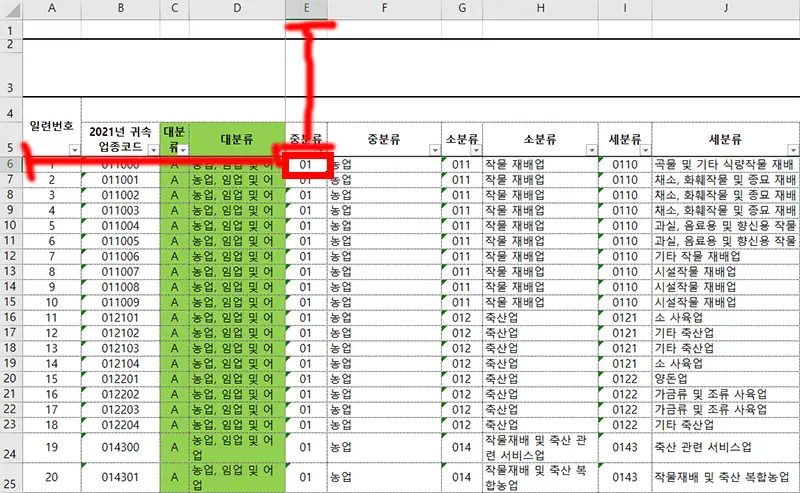
Task: Open the filter arrow in column C 대분류 header
Action: point(183,150)
